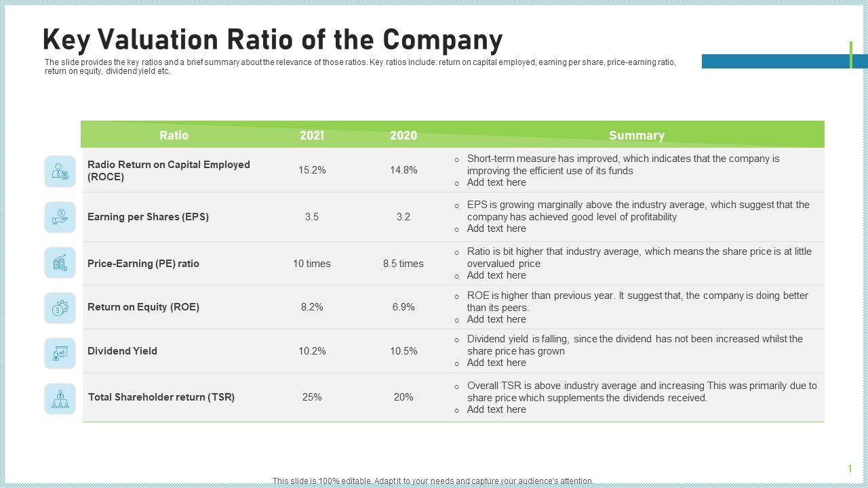This screenshot has height=488, width=868.
Task: Click the slide description text under the title
Action: (x=359, y=66)
